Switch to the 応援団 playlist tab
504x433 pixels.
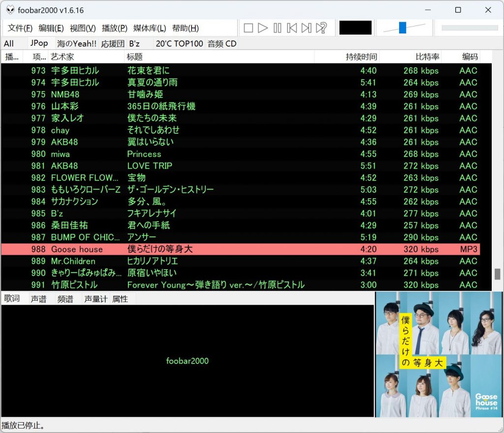coord(113,44)
